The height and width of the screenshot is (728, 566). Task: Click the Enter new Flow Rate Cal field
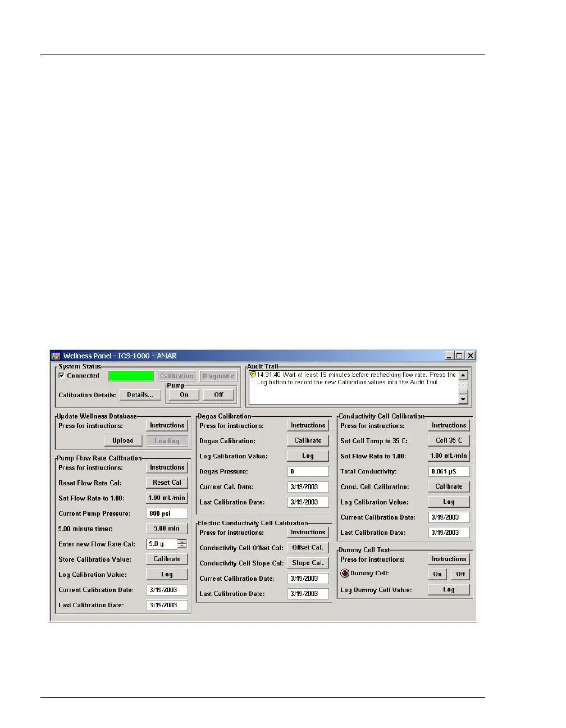(x=162, y=544)
